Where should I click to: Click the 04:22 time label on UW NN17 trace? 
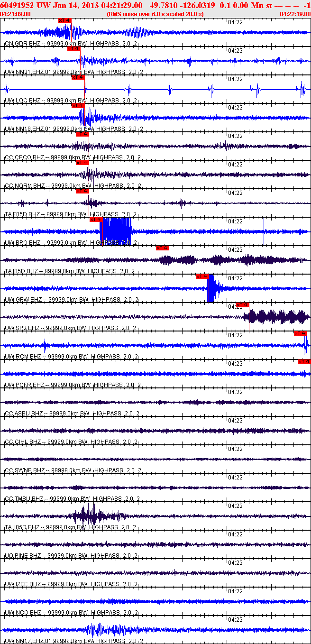pos(236,619)
